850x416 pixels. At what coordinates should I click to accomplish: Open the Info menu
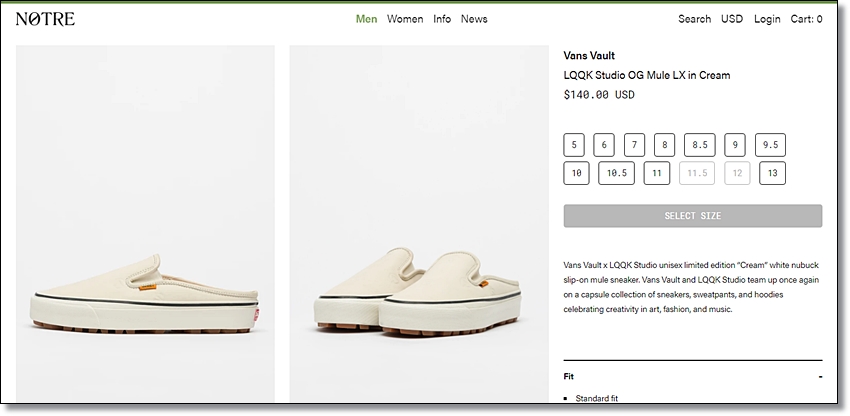(442, 19)
